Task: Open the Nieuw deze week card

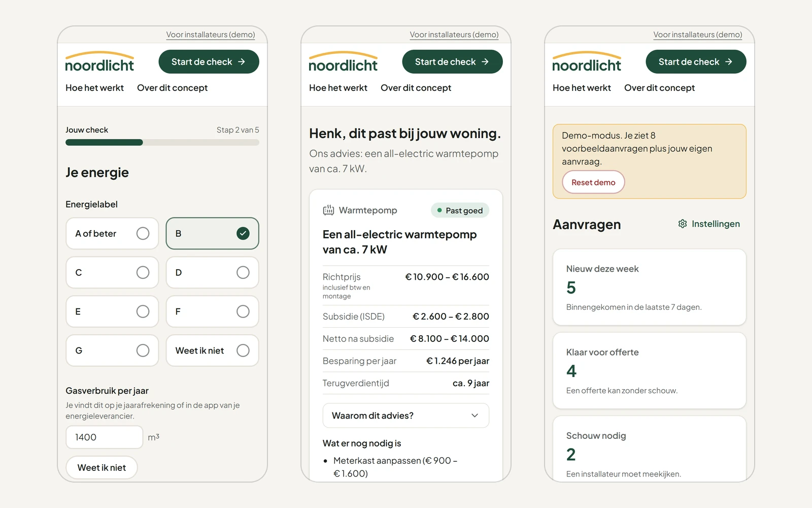Action: [650, 287]
